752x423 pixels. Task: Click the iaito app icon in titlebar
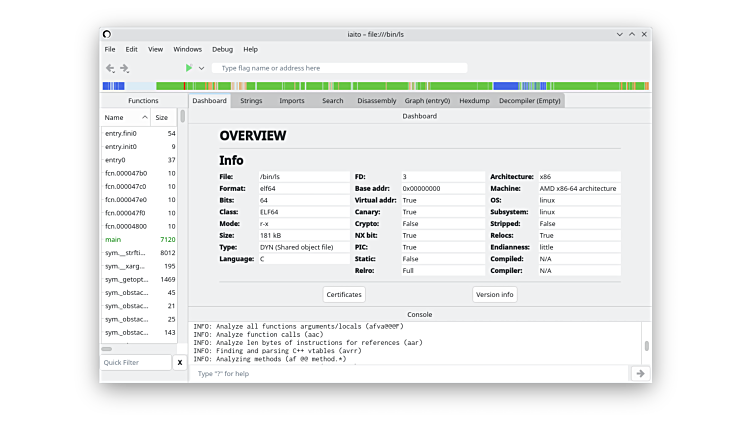[x=108, y=34]
